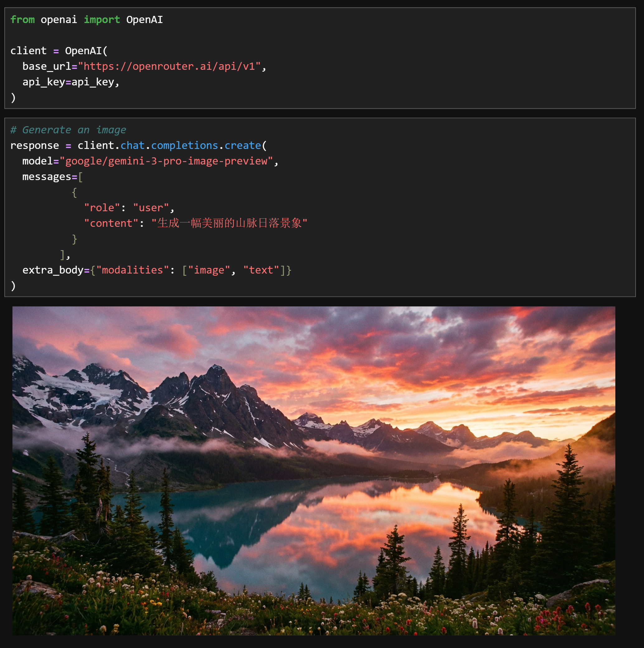This screenshot has height=648, width=644.
Task: Click the OpenRouter base_url string
Action: point(169,66)
